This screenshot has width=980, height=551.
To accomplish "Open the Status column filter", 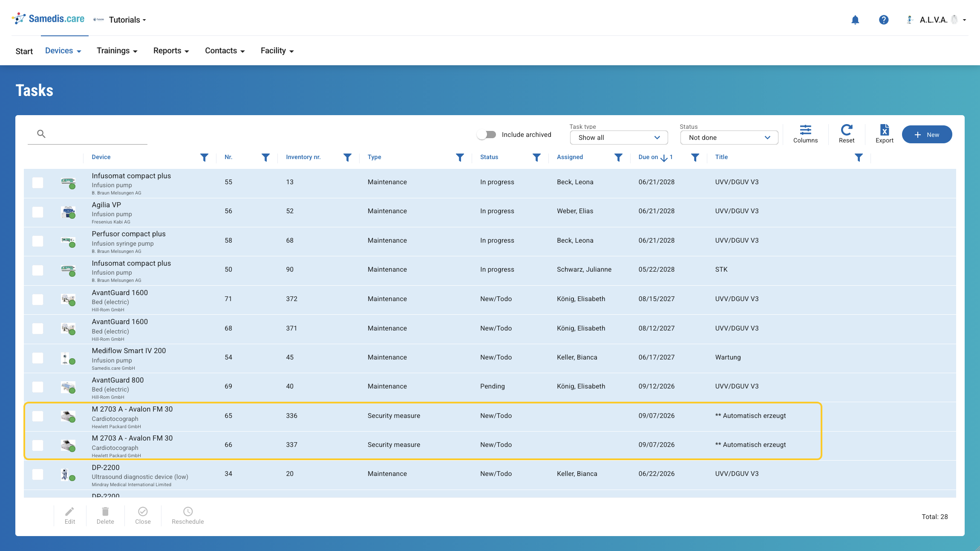I will pos(536,157).
